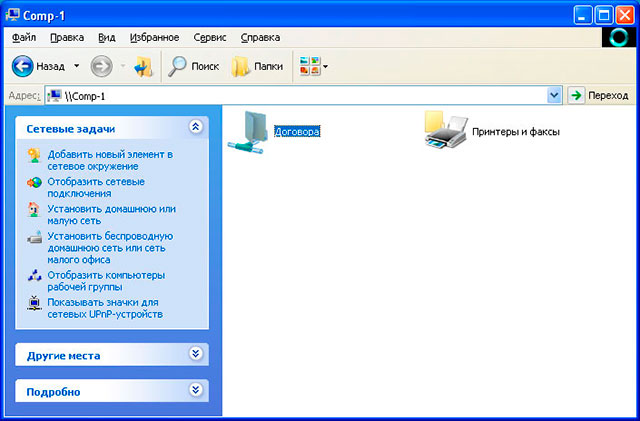Click the Договора folder name label
Image resolution: width=640 pixels, height=421 pixels.
coord(297,131)
